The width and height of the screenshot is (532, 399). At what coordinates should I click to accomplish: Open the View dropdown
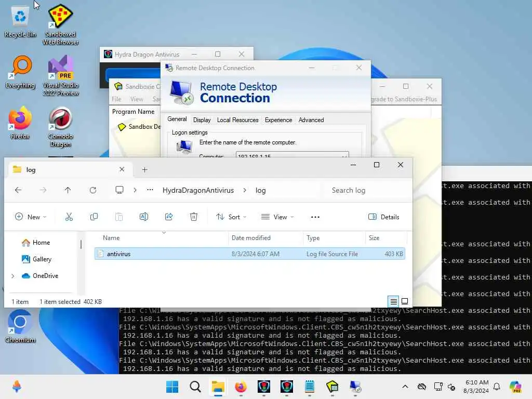(277, 217)
